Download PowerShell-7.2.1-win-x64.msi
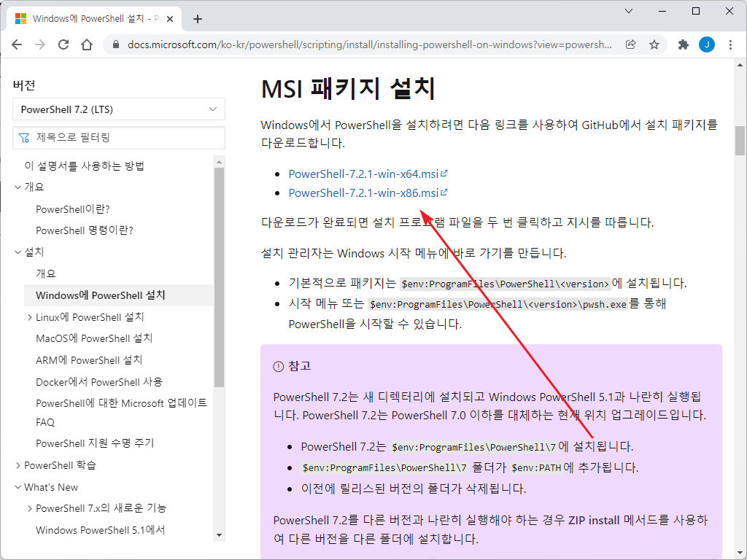Screen dimensions: 747x560 point(363,174)
